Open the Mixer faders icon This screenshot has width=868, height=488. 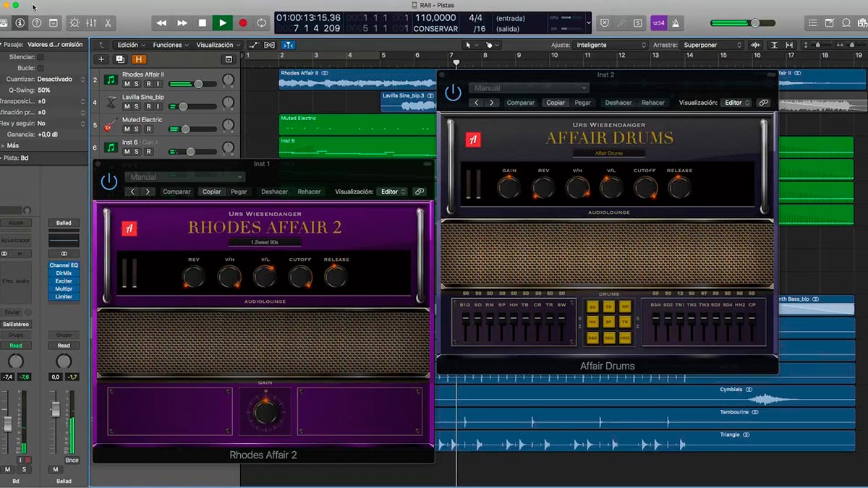click(x=91, y=23)
